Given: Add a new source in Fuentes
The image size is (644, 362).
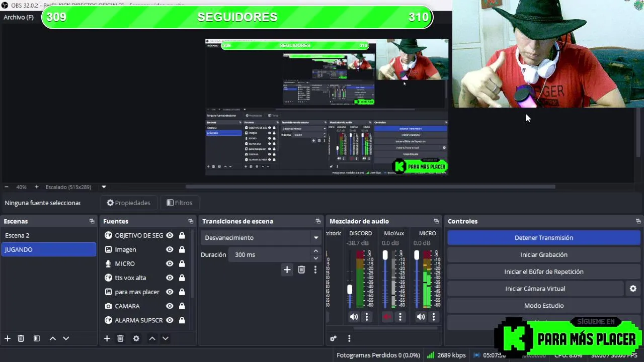Looking at the screenshot, I should (107, 338).
